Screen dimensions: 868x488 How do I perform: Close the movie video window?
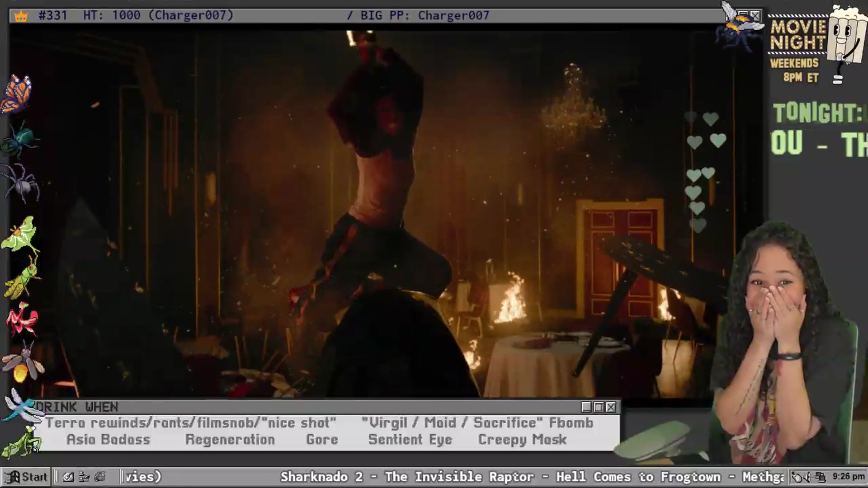[x=755, y=16]
